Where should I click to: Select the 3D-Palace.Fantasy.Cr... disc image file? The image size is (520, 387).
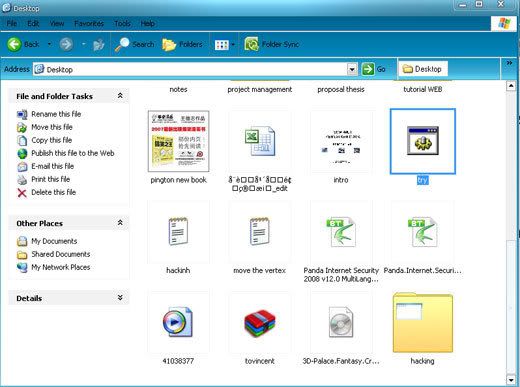(x=341, y=322)
